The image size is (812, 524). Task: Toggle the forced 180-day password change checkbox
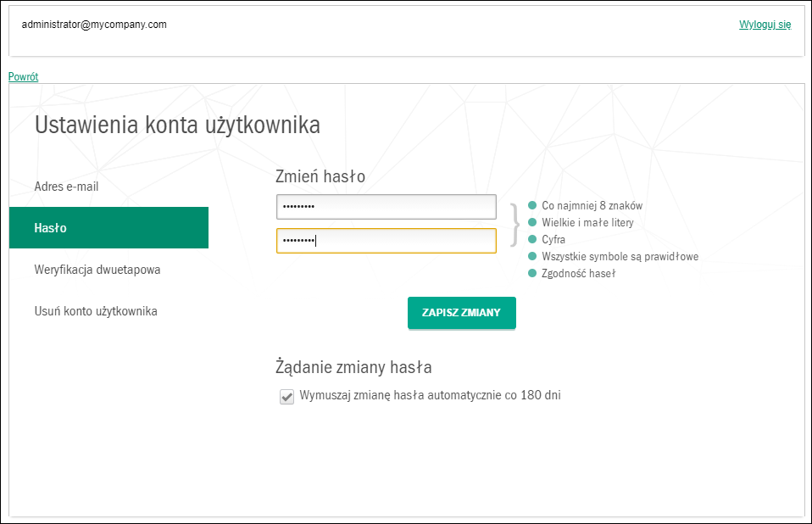coord(286,396)
